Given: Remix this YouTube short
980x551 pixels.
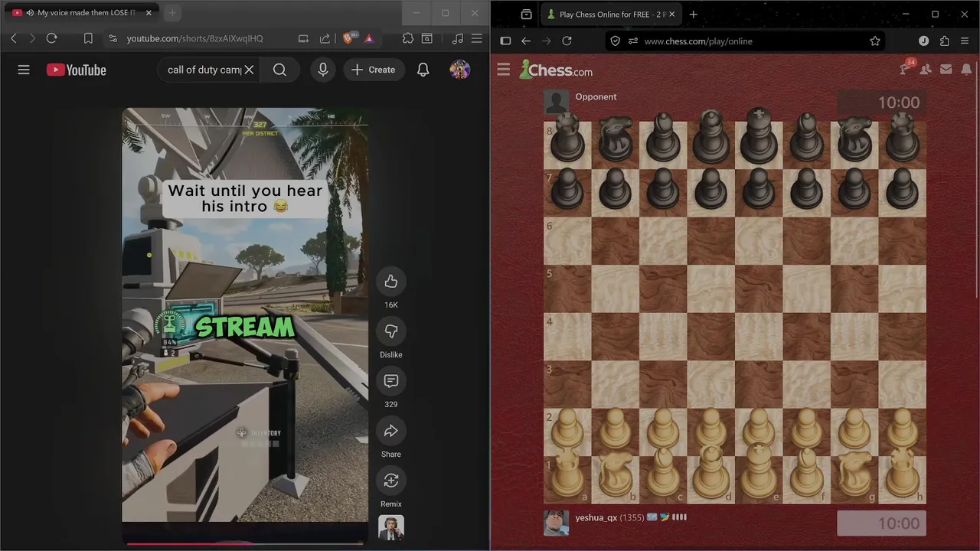Looking at the screenshot, I should 391,481.
